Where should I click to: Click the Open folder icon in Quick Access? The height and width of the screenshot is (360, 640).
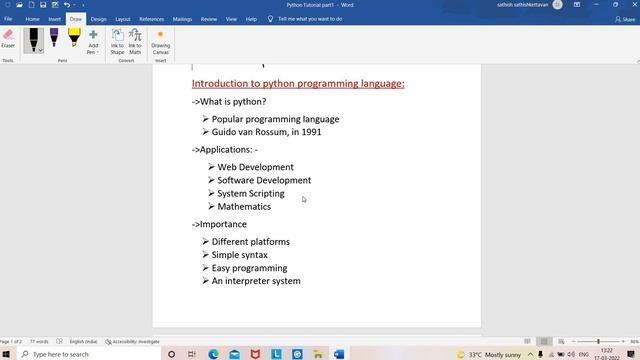tap(19, 5)
